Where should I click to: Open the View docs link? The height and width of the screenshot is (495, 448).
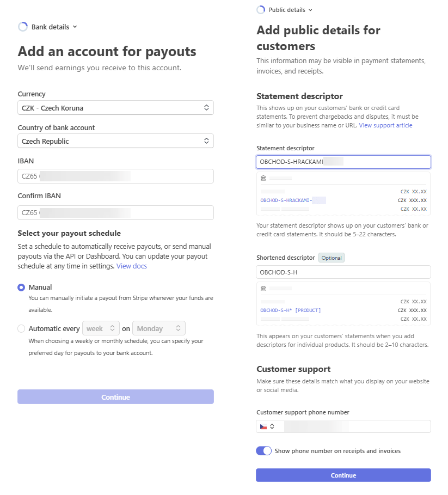click(x=132, y=266)
